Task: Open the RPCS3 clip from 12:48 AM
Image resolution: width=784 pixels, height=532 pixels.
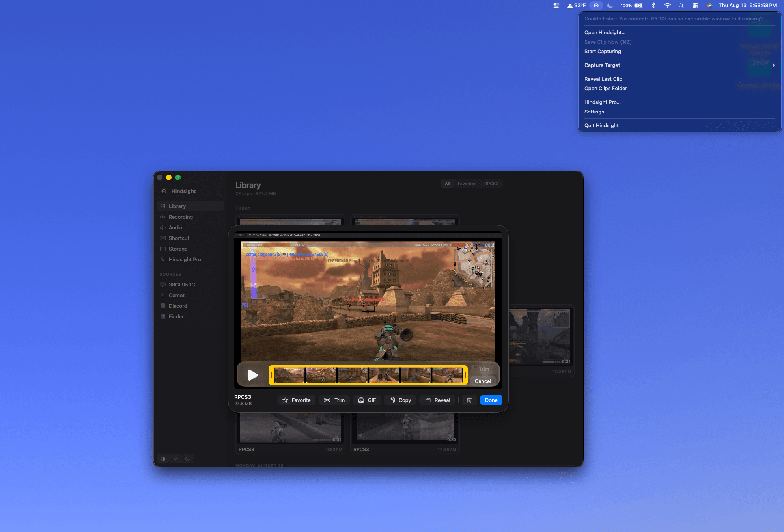Action: pyautogui.click(x=405, y=433)
